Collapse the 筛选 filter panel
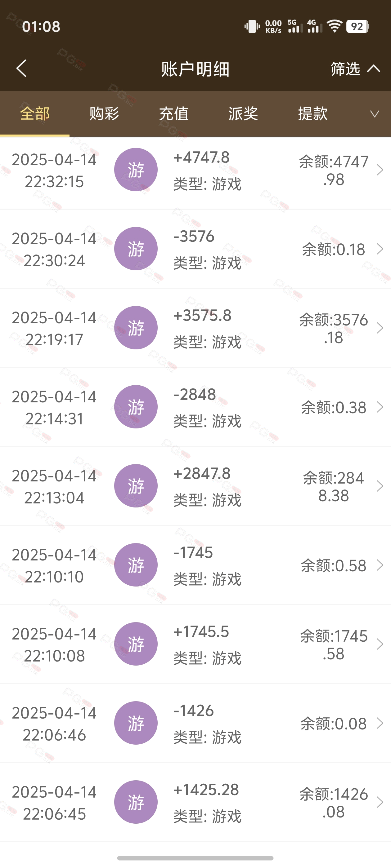 point(355,69)
